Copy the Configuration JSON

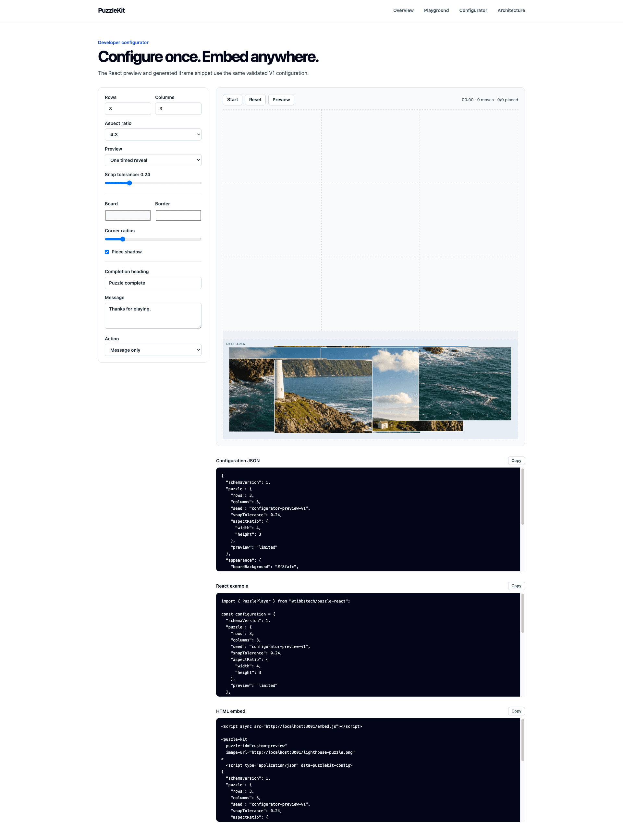point(516,461)
